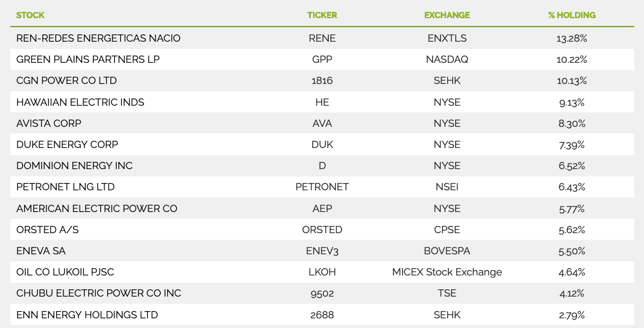Click the AVA ticker symbol
This screenshot has width=644, height=328.
322,123
